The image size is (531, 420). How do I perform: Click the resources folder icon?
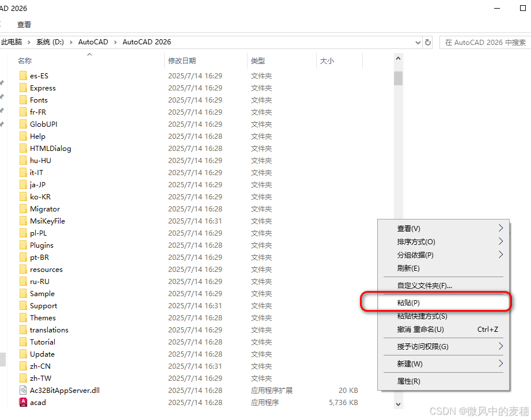[23, 269]
